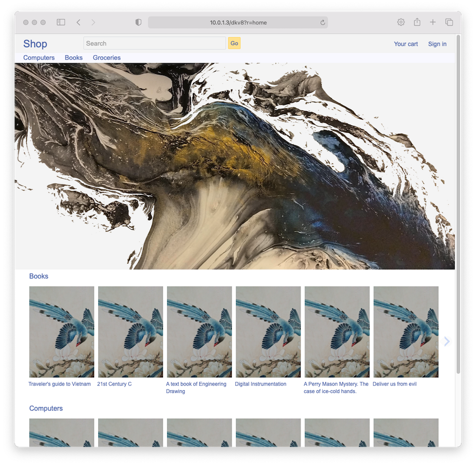Open the settings gear in the toolbar
The height and width of the screenshot is (465, 476).
[401, 22]
